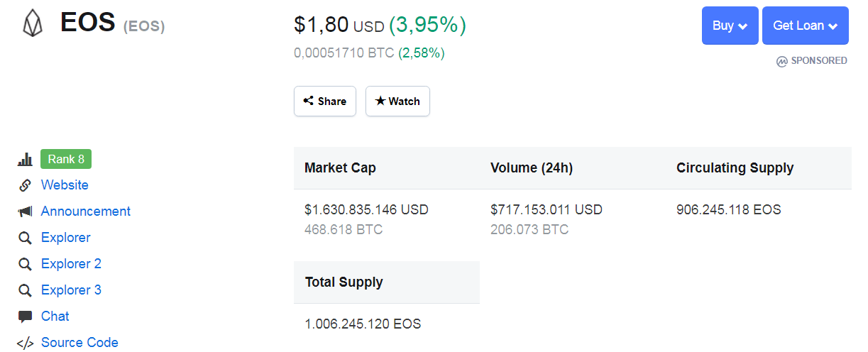868x352 pixels.
Task: Expand the Get Loan dropdown
Action: pos(805,26)
